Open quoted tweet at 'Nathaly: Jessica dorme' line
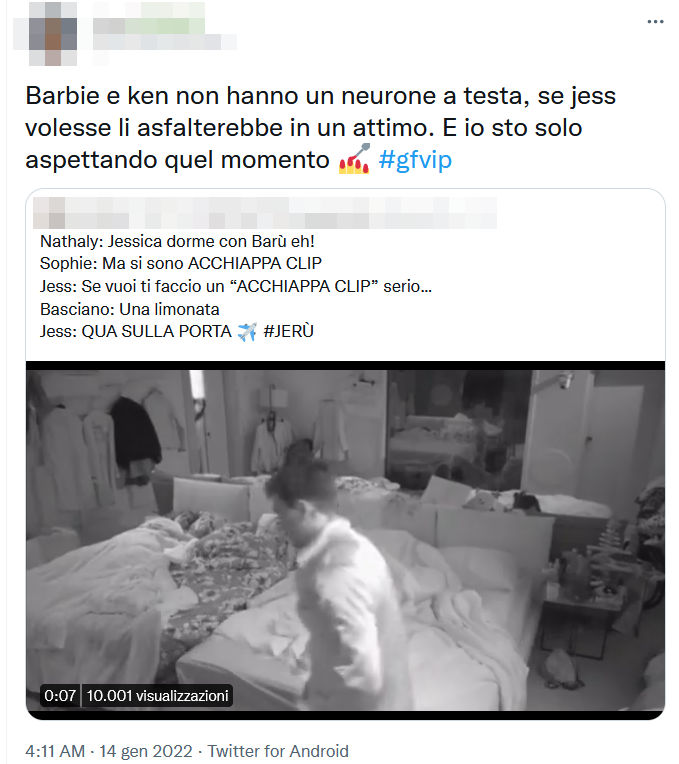This screenshot has height=764, width=679. pyautogui.click(x=177, y=241)
